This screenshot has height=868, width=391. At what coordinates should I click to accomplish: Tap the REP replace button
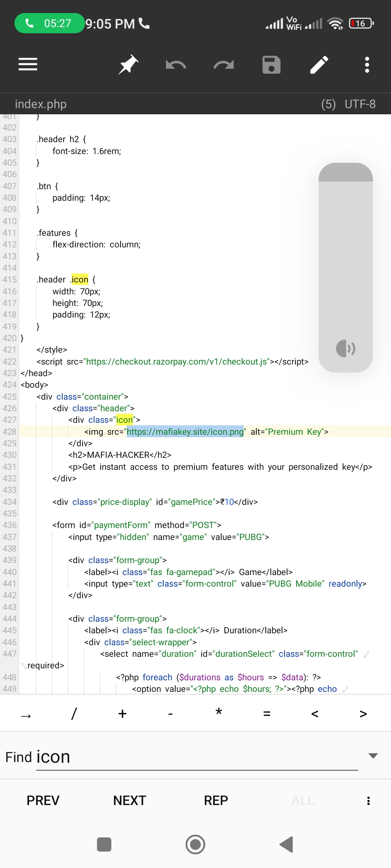pos(216,801)
